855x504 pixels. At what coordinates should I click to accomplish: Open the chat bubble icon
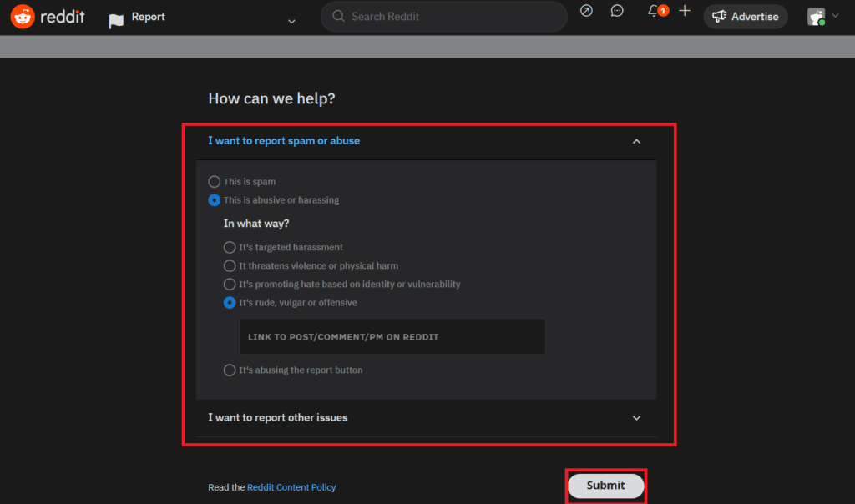617,10
